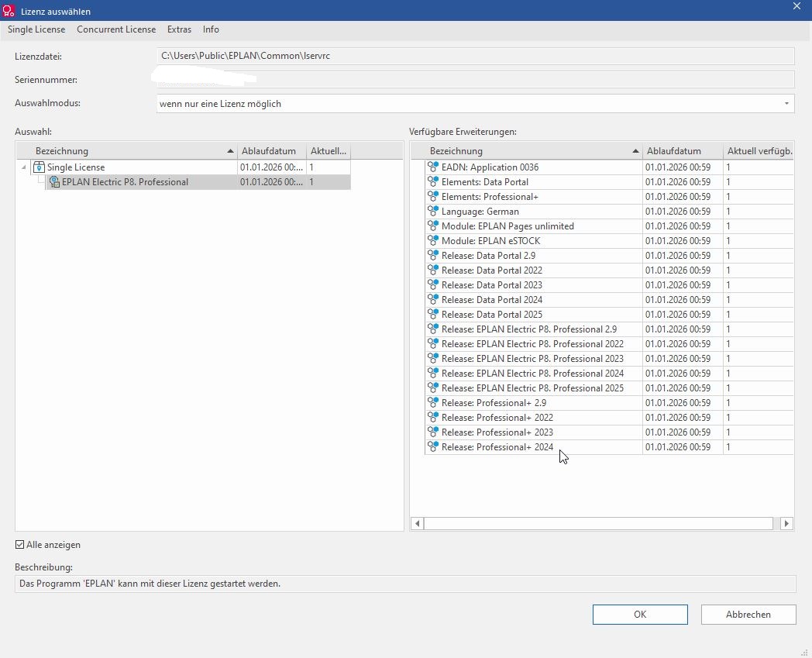812x658 pixels.
Task: Click the icon beside Release: Professional+ 2023
Action: [x=433, y=432]
